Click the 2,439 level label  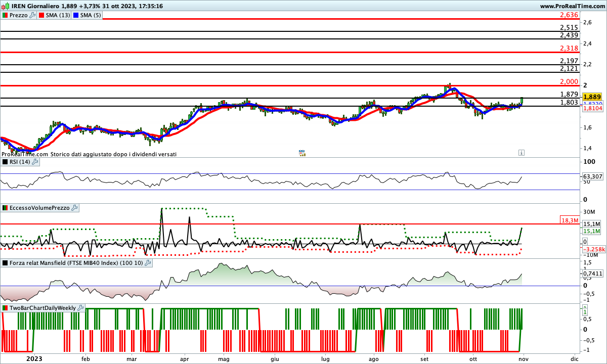pos(569,35)
